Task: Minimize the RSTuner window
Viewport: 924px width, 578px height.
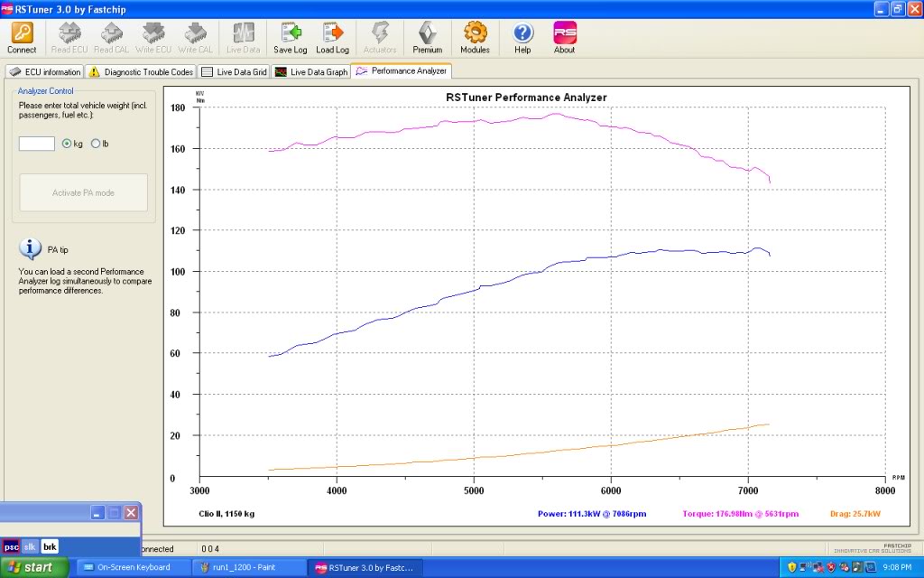Action: pos(881,9)
